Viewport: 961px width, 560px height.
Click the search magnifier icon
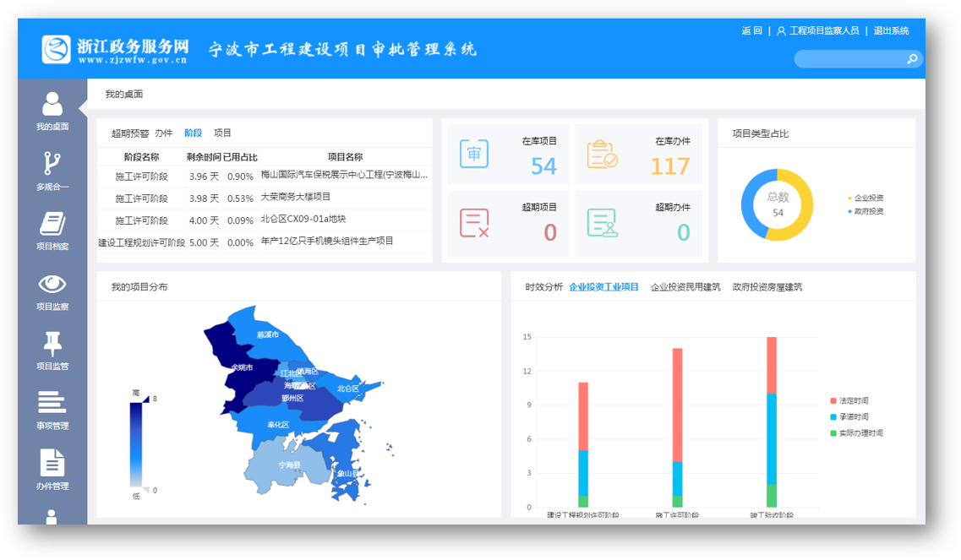point(912,59)
